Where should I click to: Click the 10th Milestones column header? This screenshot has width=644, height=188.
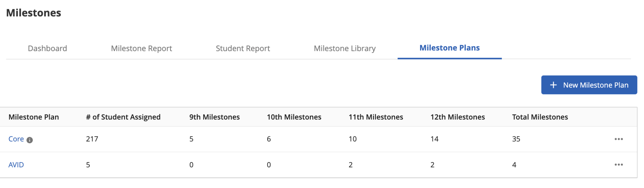[x=294, y=117]
